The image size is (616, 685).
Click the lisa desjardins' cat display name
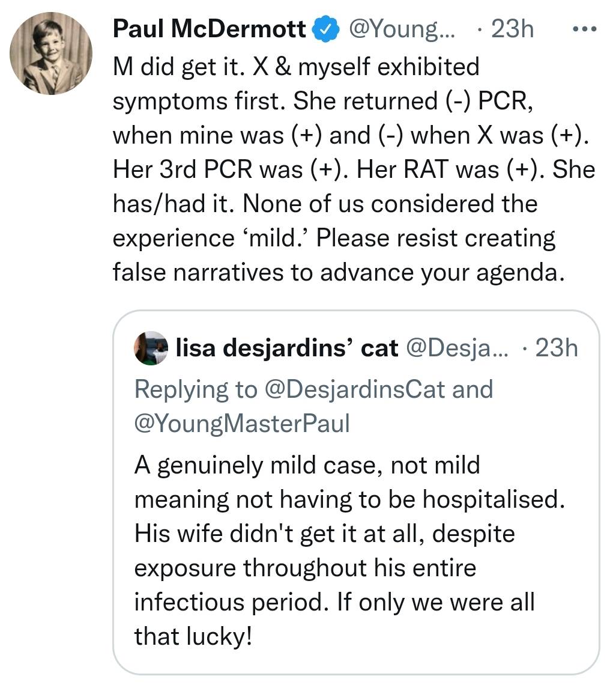[287, 349]
